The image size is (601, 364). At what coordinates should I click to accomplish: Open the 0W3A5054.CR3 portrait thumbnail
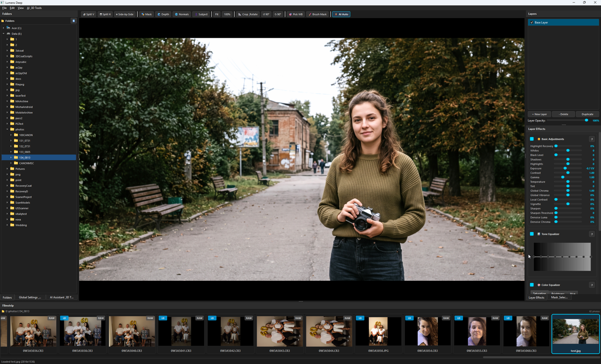point(428,334)
